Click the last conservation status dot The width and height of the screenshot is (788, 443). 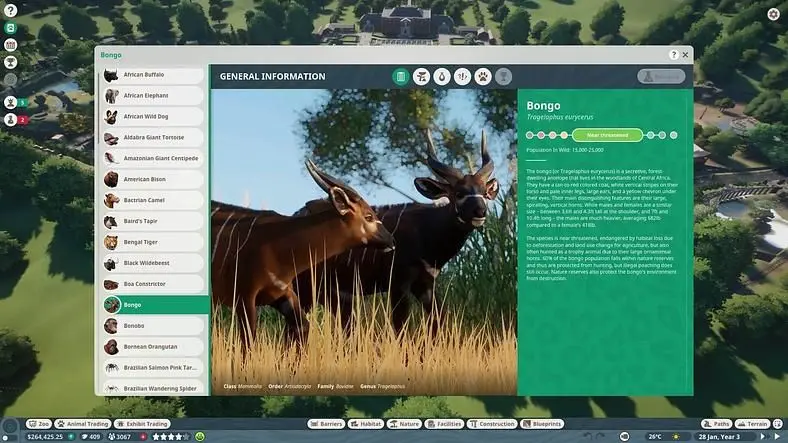(x=673, y=135)
